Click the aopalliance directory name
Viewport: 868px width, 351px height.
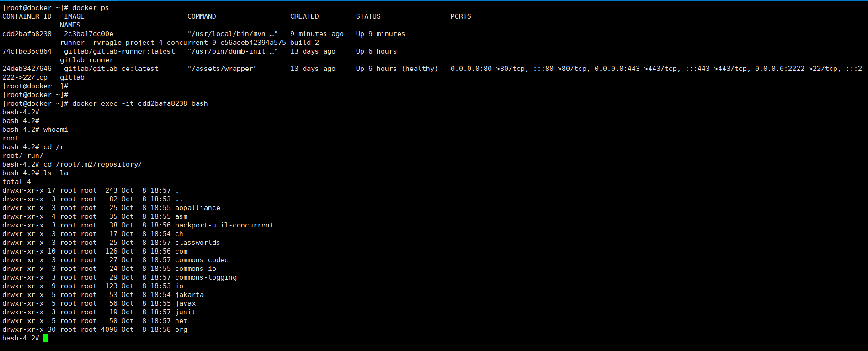(x=197, y=208)
